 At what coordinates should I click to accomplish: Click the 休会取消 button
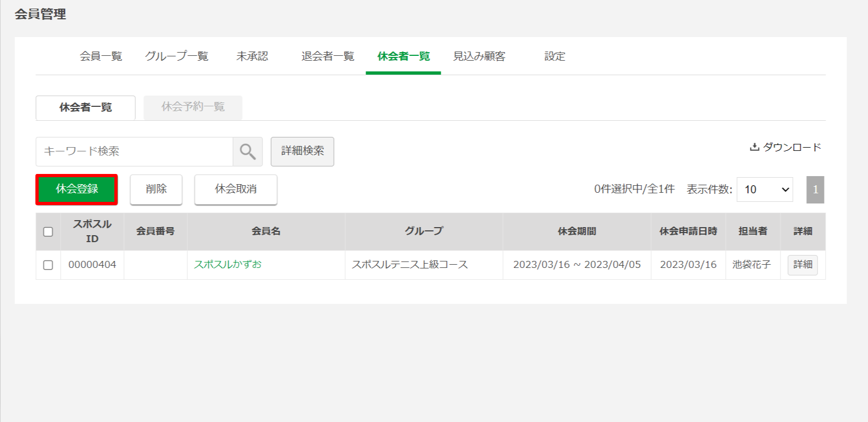point(236,189)
